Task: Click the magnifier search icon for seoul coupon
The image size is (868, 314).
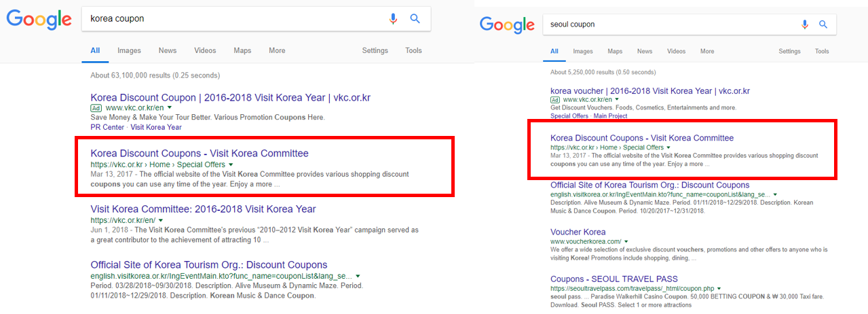Action: (x=823, y=24)
